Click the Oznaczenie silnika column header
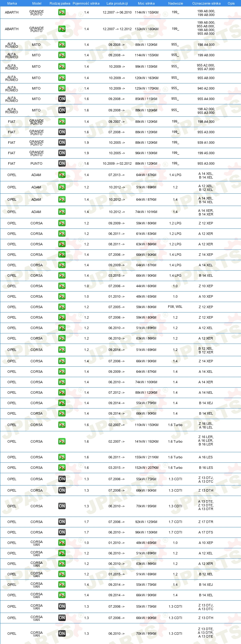The width and height of the screenshot is (241, 644). tap(206, 3)
